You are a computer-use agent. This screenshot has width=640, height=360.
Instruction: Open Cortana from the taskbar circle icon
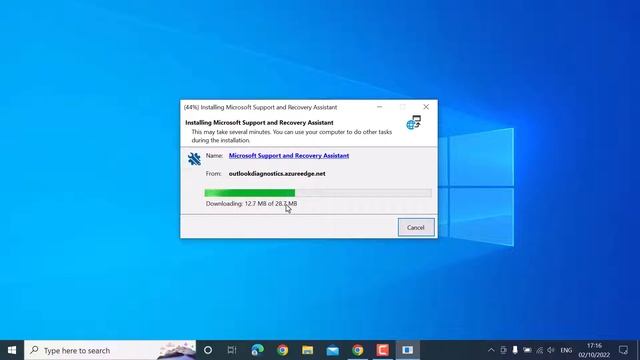(x=208, y=350)
